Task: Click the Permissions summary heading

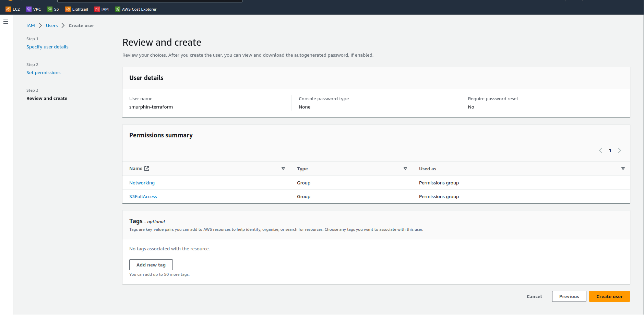Action: 161,135
